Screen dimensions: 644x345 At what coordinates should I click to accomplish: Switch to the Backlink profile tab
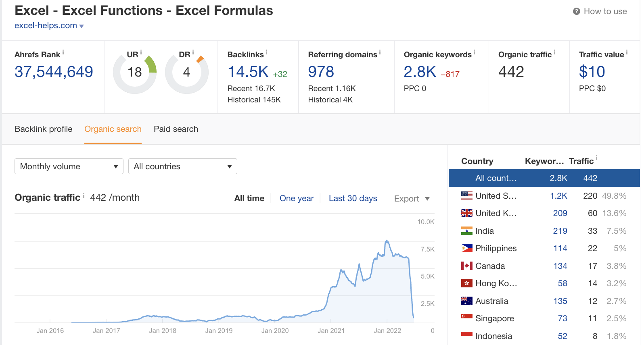click(x=44, y=129)
